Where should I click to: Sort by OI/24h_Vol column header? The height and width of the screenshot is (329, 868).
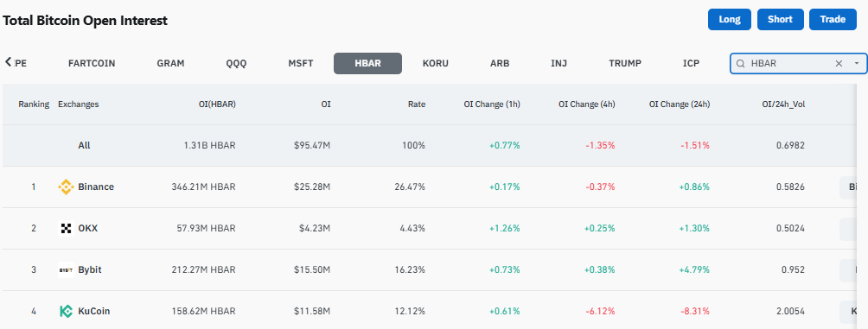(x=783, y=104)
